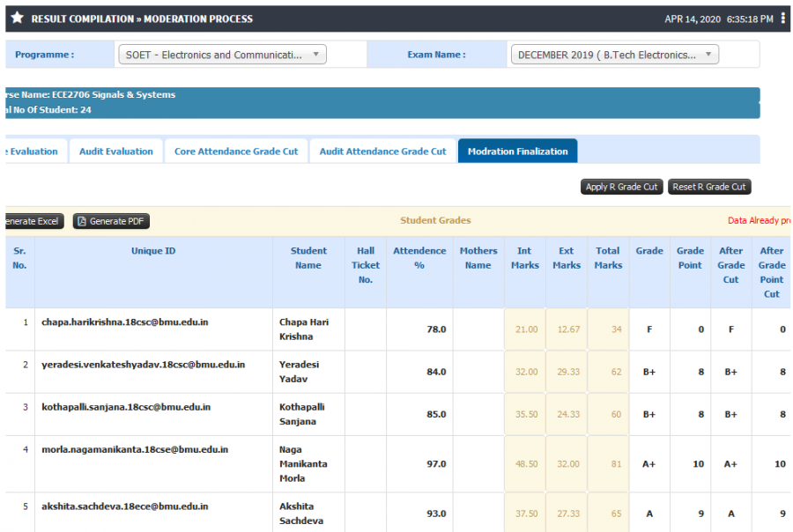Click student name Chapa Hari Krishna
Image resolution: width=793 pixels, height=532 pixels.
point(304,329)
